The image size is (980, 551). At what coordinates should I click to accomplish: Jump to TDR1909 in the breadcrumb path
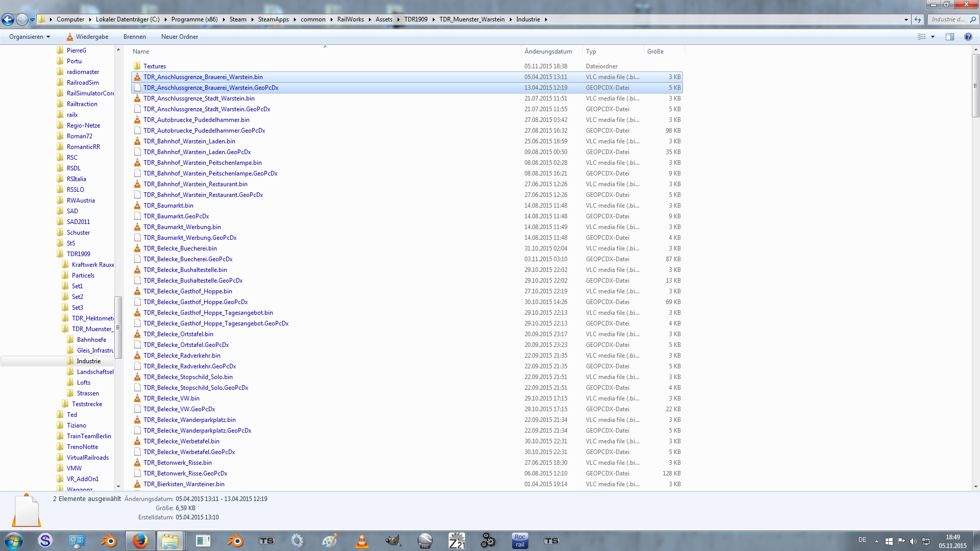416,19
